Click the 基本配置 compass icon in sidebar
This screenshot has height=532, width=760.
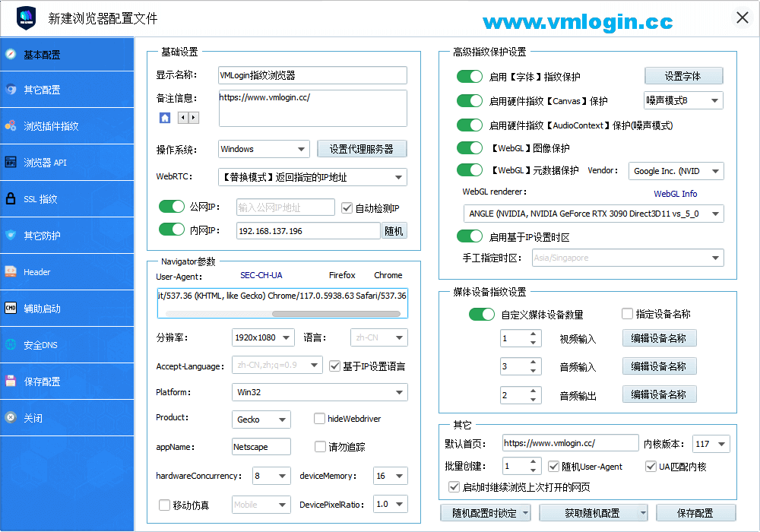pos(11,54)
